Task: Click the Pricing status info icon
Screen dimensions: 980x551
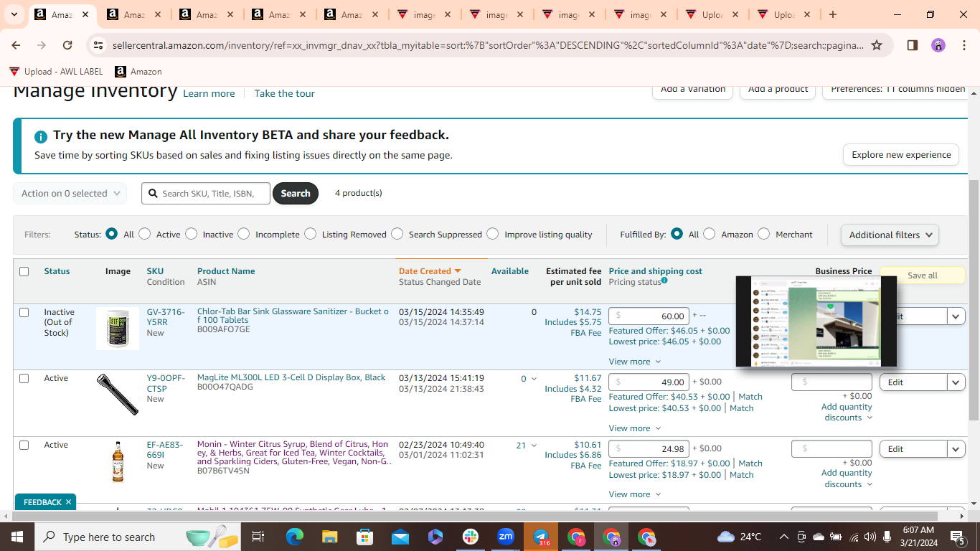Action: [x=664, y=281]
